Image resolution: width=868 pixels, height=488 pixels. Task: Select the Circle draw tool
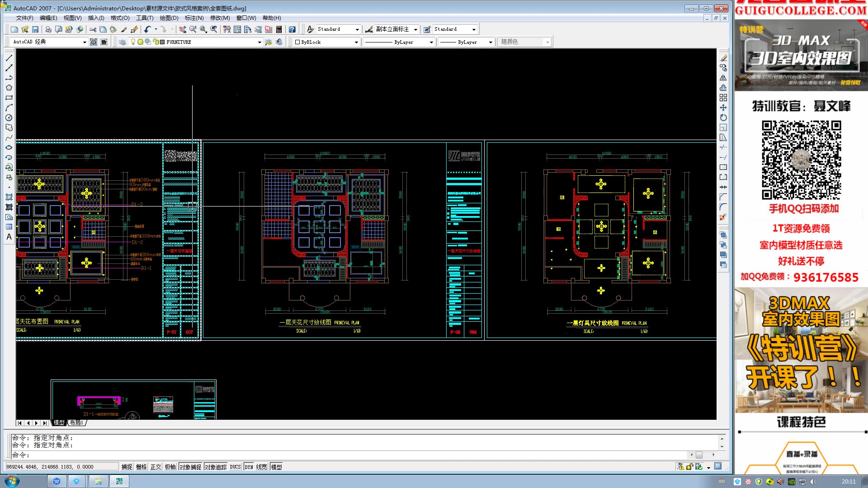click(9, 117)
